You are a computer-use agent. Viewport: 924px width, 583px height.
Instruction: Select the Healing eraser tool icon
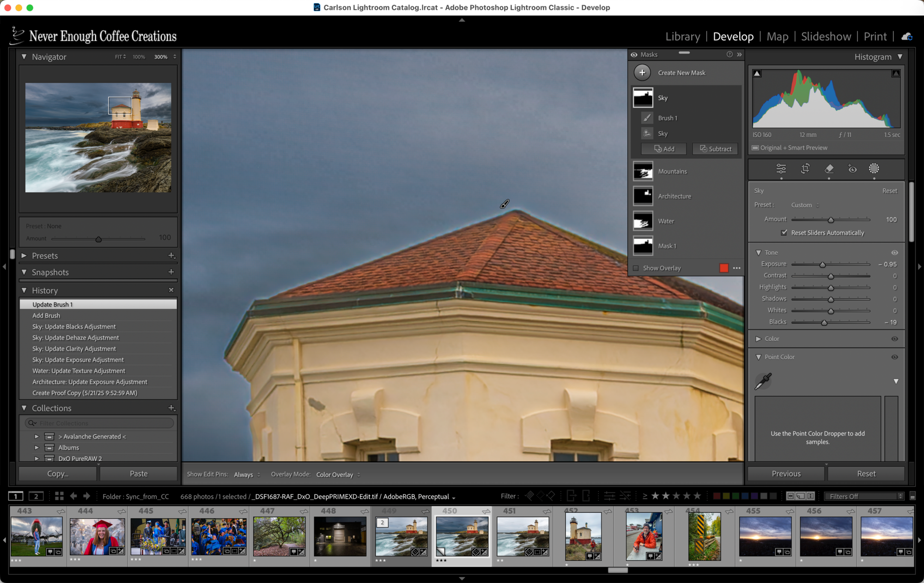point(829,169)
